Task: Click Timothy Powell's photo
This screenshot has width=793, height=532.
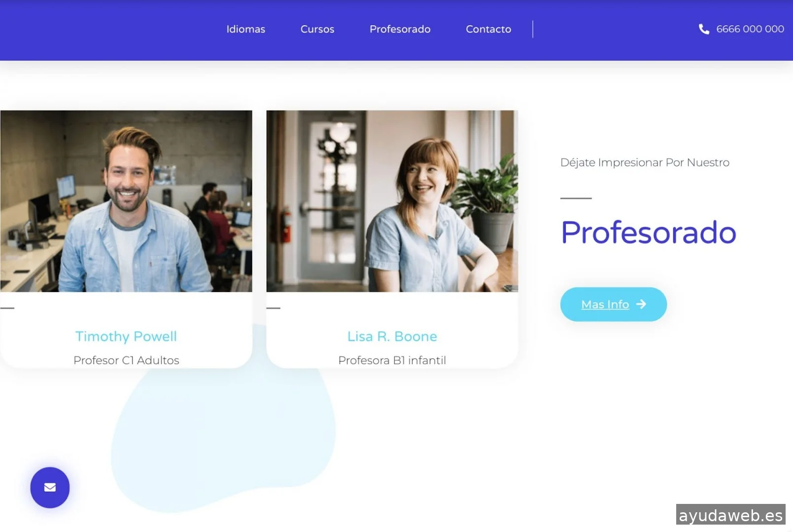Action: [x=126, y=201]
